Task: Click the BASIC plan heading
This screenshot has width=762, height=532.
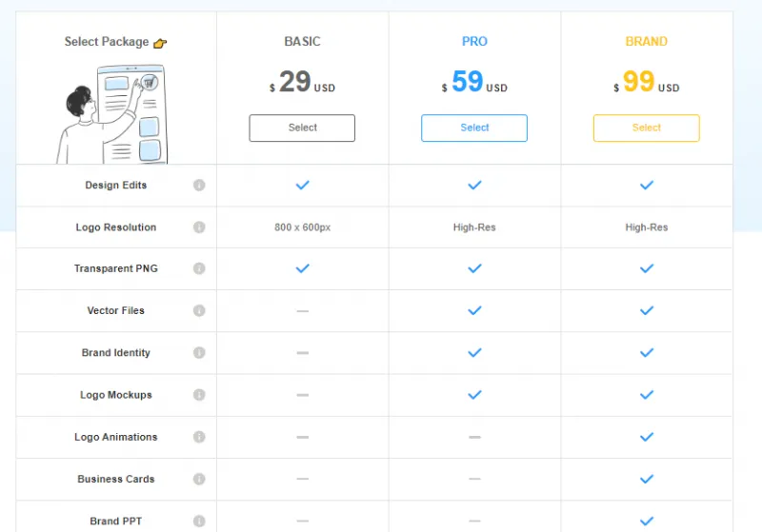Action: (x=302, y=42)
